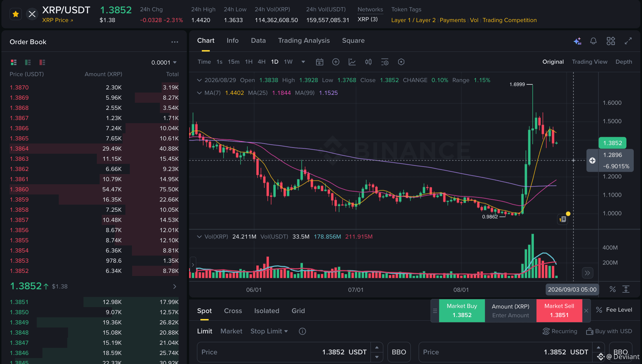This screenshot has height=364, width=642.
Task: Click the Layer 1 / Layer 2 tag
Action: click(x=413, y=20)
